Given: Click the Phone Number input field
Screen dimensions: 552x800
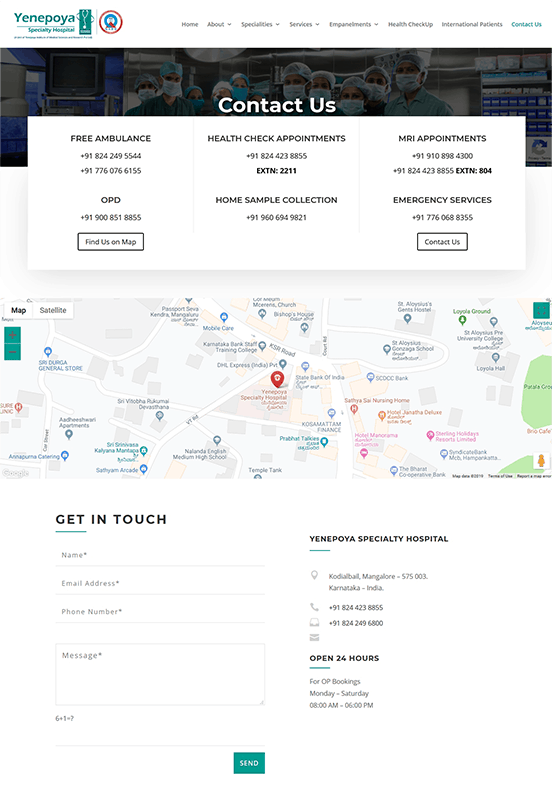Looking at the screenshot, I should (x=160, y=612).
